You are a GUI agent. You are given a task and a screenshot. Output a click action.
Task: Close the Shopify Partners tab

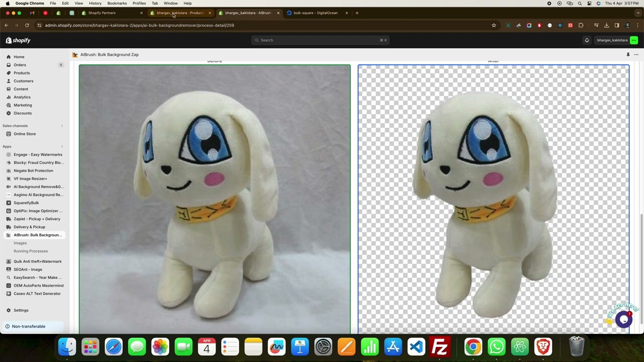click(x=141, y=13)
